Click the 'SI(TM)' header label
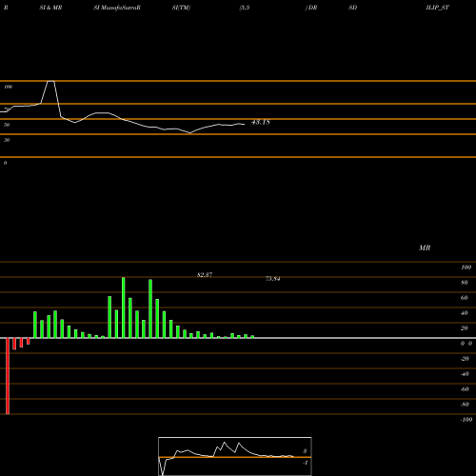 (x=181, y=8)
